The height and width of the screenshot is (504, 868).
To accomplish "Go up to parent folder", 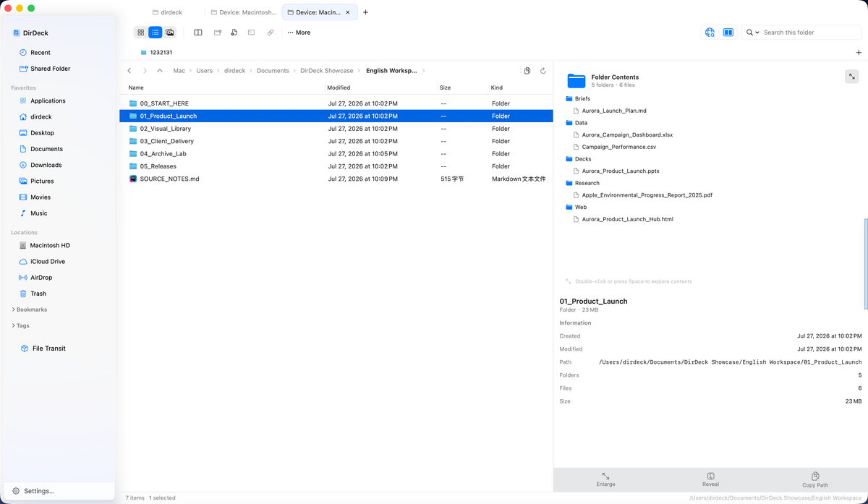I will click(x=160, y=71).
